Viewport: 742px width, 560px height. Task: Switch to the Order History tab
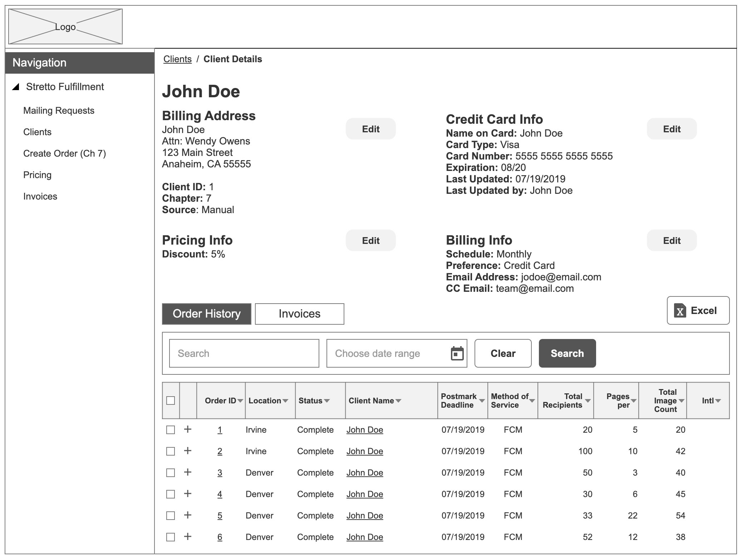point(207,314)
